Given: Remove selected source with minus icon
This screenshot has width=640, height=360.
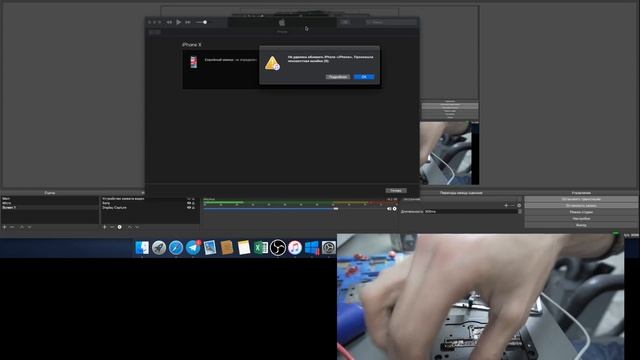Looking at the screenshot, I should 112,227.
